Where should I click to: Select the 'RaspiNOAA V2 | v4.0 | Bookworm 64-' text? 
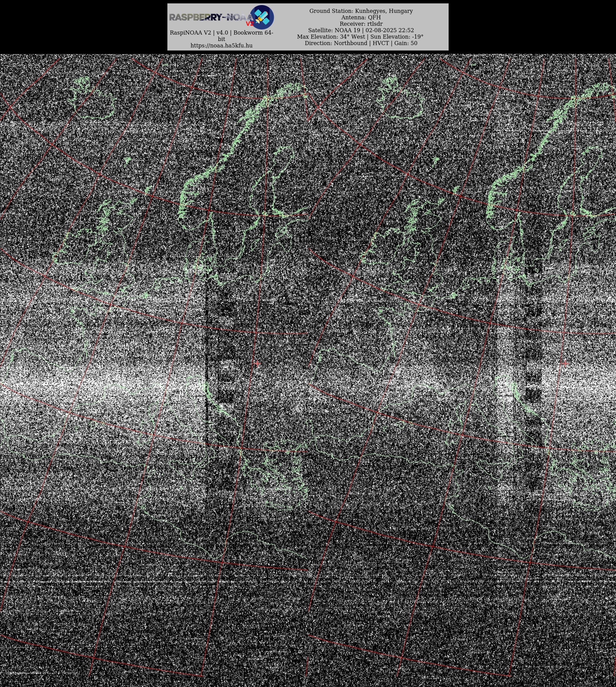pos(222,33)
